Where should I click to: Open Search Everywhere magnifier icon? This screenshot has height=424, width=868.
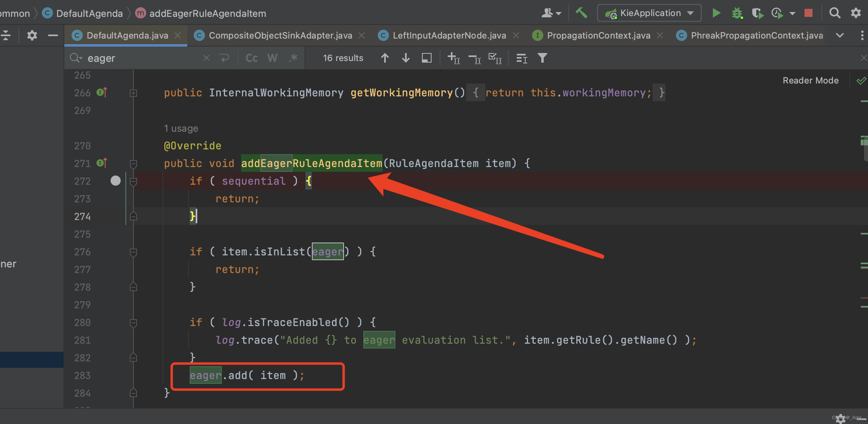tap(835, 13)
